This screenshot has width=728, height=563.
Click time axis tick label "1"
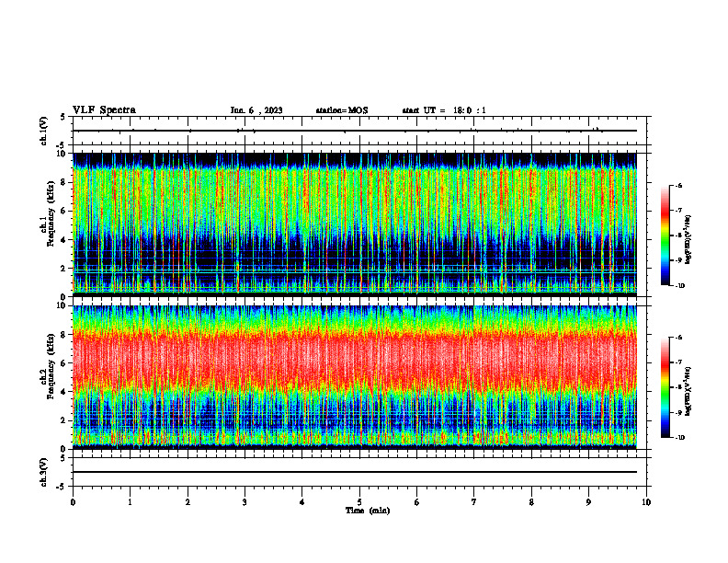[x=131, y=502]
